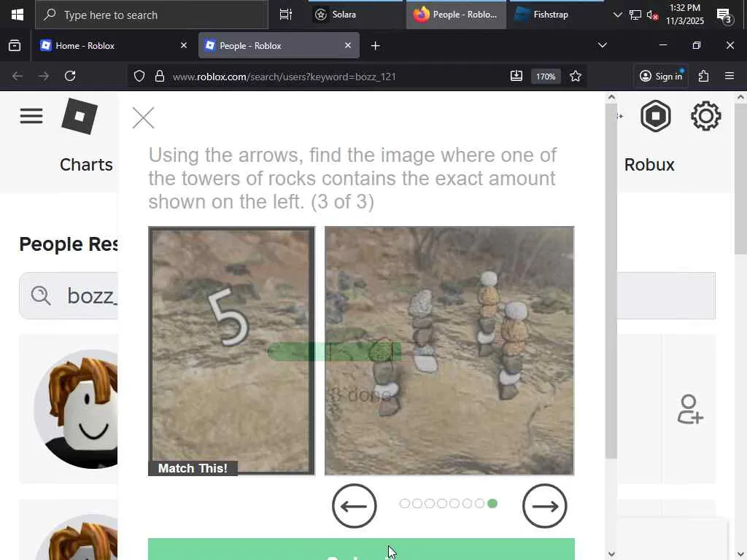Switch to Solara taskbar app
Viewport: 747px width, 560px height.
355,15
